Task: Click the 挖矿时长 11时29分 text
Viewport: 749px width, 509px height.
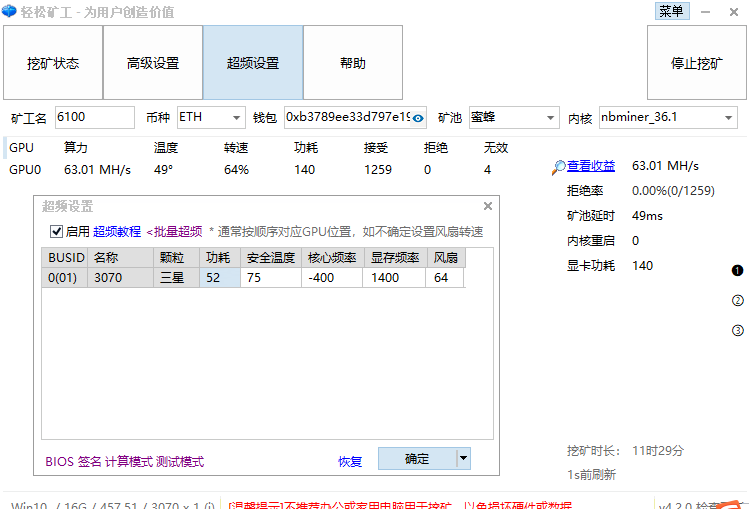Action: click(x=625, y=450)
